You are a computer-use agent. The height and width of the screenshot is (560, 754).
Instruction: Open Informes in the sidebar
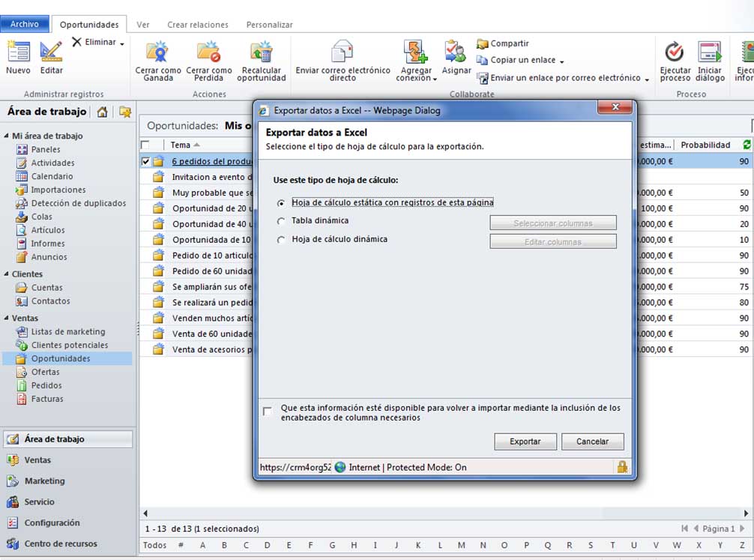tap(48, 244)
